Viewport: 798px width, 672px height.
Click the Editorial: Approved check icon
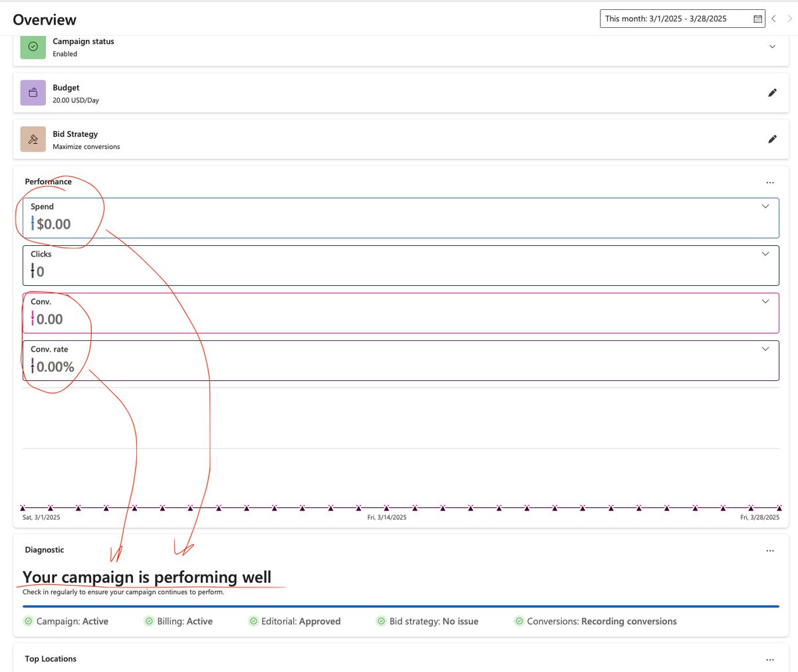(x=253, y=621)
